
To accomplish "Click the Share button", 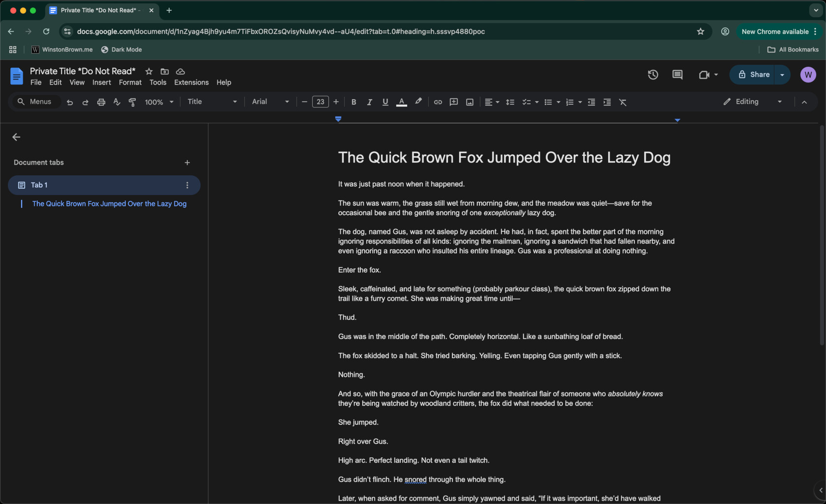I will tap(752, 75).
